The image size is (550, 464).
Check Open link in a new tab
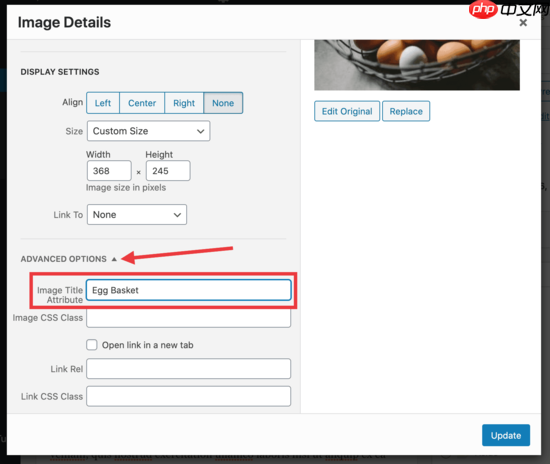(x=92, y=345)
